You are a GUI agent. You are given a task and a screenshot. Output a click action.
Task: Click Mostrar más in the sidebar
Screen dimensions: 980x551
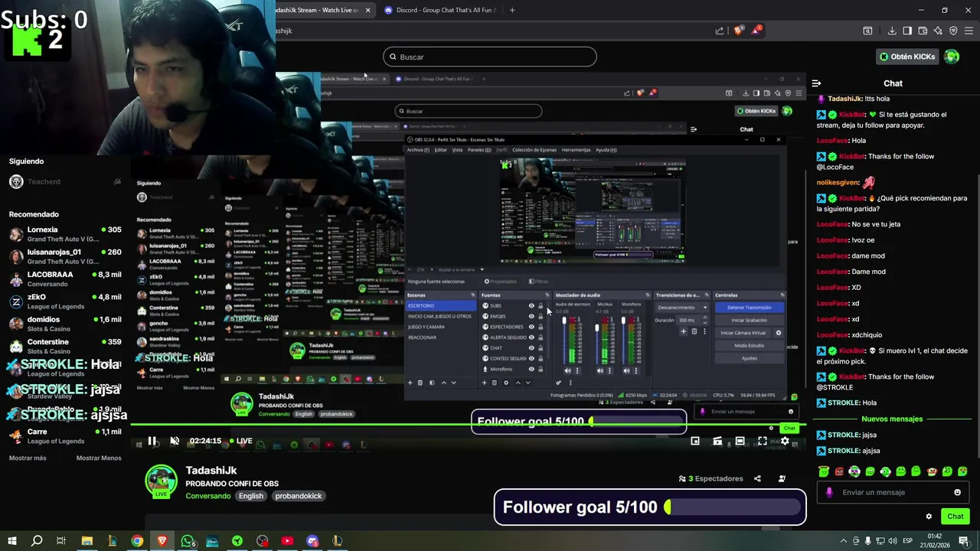point(28,458)
